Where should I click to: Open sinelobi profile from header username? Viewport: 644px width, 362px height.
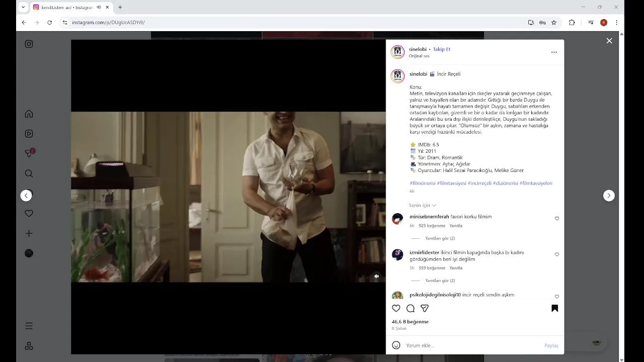[418, 49]
